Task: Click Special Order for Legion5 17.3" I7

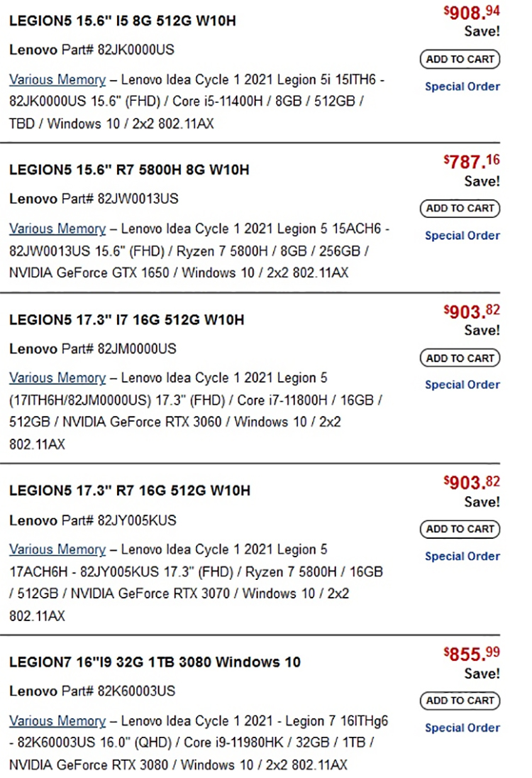Action: coord(462,385)
